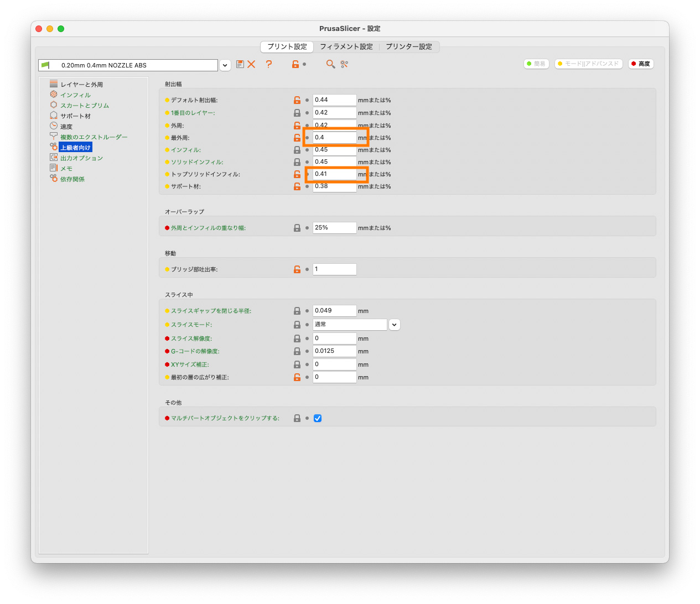The height and width of the screenshot is (604, 700).
Task: Open the print preset dropdown arrow
Action: [225, 65]
